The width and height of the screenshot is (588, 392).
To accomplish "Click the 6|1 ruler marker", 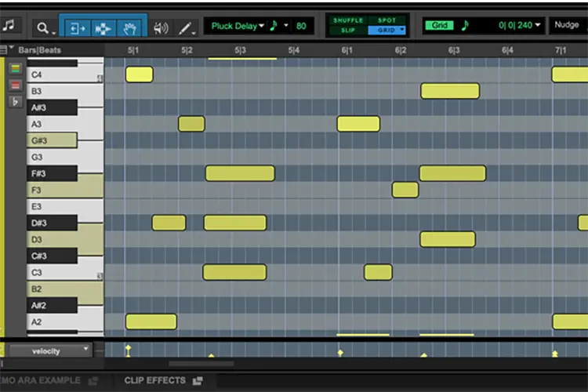I will [347, 50].
